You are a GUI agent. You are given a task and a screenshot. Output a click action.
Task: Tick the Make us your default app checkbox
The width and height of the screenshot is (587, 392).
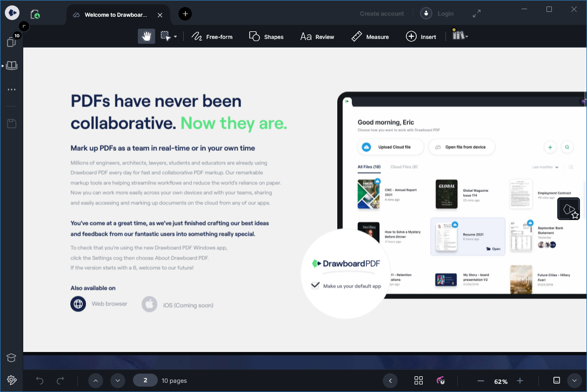click(x=315, y=285)
